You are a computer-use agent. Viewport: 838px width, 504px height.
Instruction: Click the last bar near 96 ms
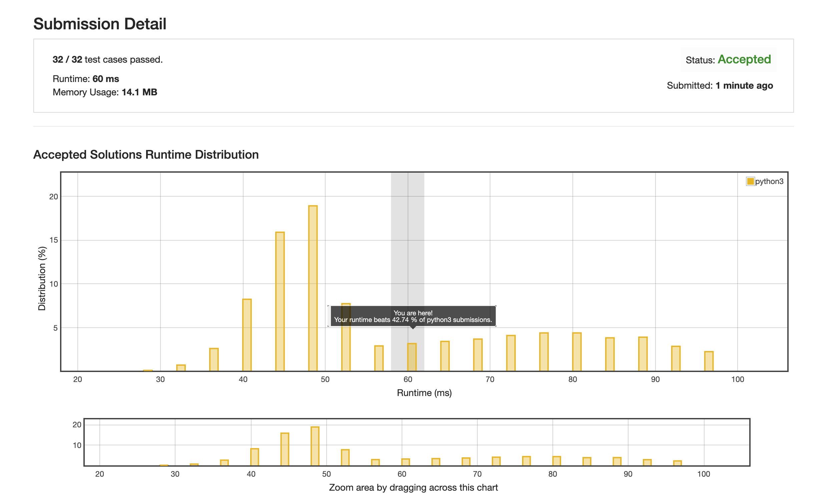click(x=709, y=361)
